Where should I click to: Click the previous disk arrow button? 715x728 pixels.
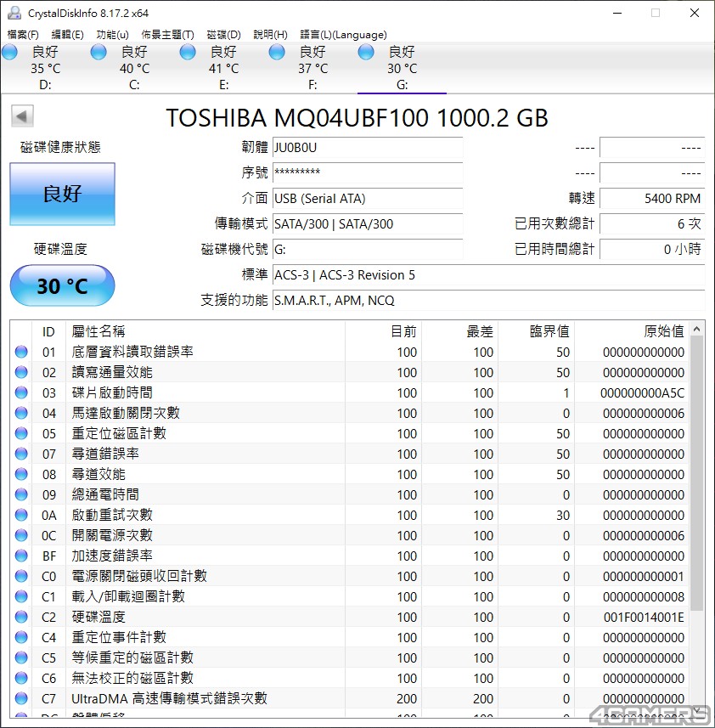click(22, 116)
